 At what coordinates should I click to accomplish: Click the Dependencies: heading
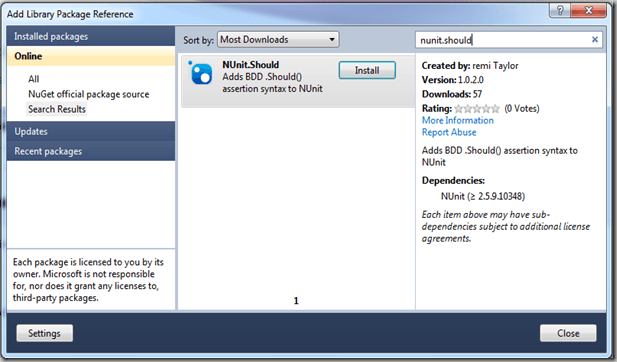click(x=453, y=181)
